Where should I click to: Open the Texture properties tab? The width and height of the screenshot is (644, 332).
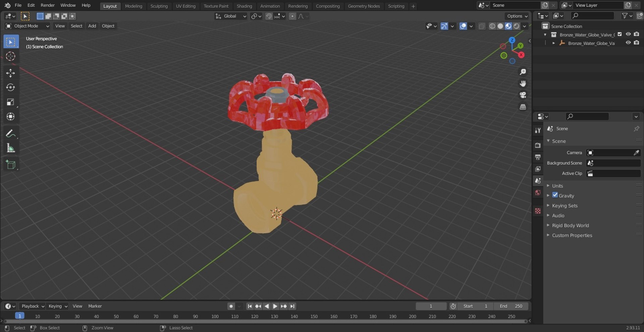pyautogui.click(x=538, y=211)
